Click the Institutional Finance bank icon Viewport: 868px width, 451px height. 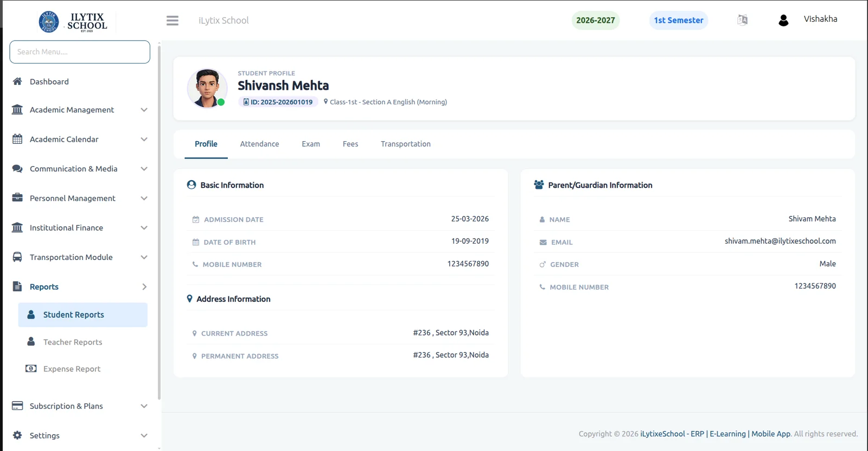(x=17, y=227)
